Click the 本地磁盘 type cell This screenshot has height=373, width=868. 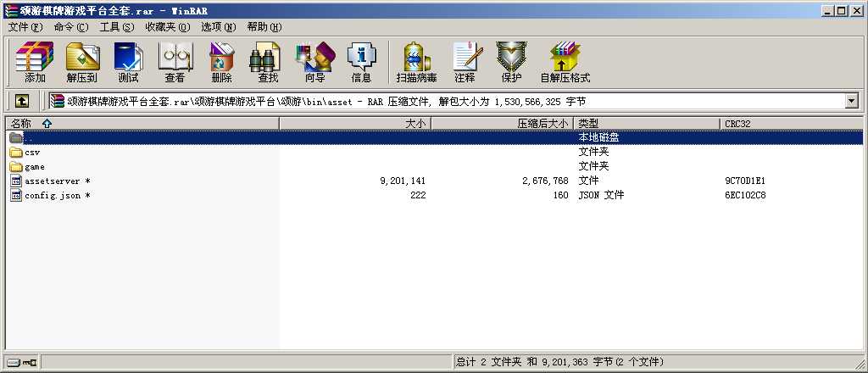(598, 137)
